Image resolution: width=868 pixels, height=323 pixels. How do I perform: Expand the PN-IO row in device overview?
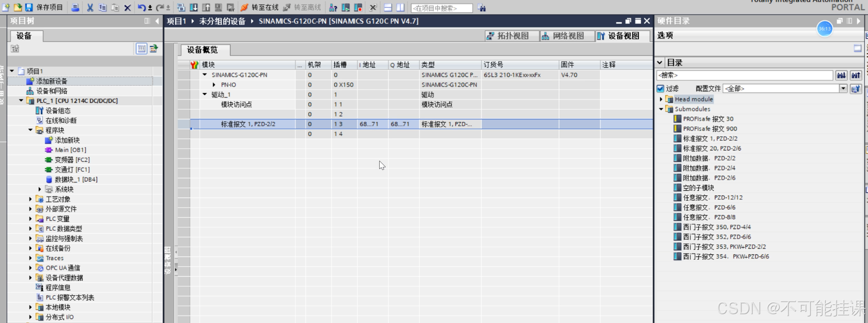pyautogui.click(x=214, y=85)
